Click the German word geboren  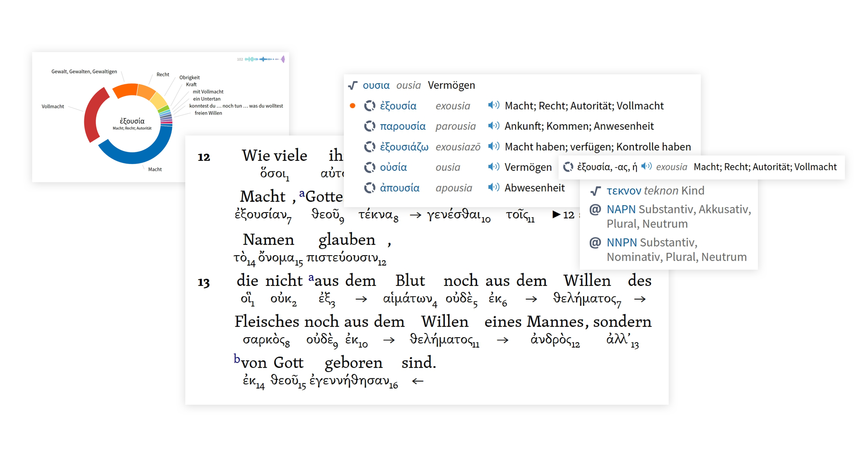click(353, 363)
